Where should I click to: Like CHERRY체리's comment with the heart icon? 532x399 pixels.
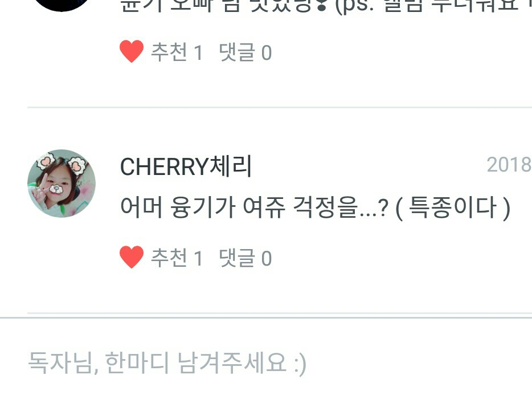tap(132, 257)
